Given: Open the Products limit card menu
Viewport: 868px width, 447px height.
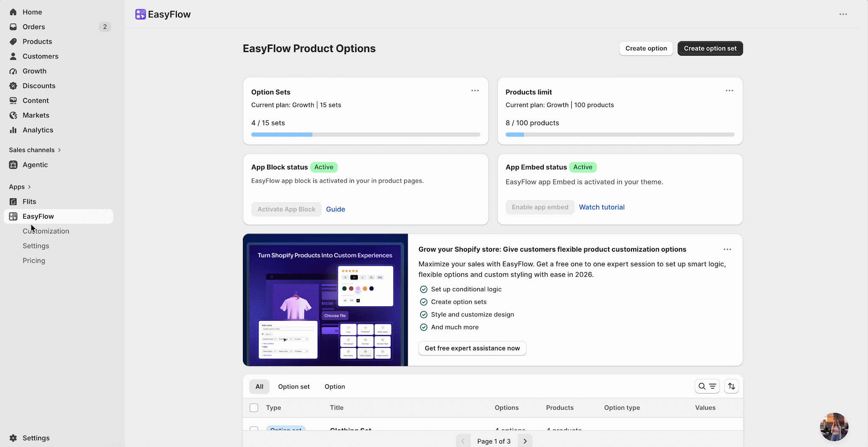Looking at the screenshot, I should pyautogui.click(x=729, y=91).
